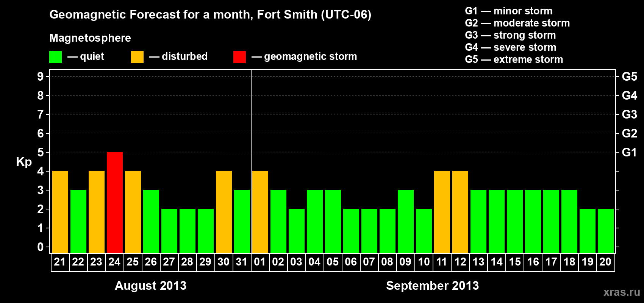Click the green bar for September 02
Image resolution: width=644 pixels, height=303 pixels.
pos(278,221)
